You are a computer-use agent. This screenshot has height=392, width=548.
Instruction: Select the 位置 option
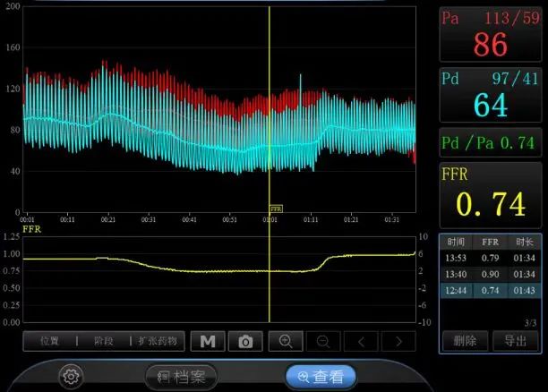(x=49, y=341)
